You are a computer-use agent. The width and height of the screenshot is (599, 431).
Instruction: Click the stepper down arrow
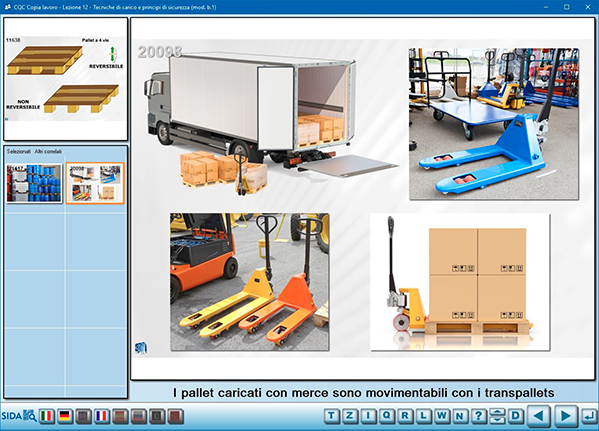(497, 420)
